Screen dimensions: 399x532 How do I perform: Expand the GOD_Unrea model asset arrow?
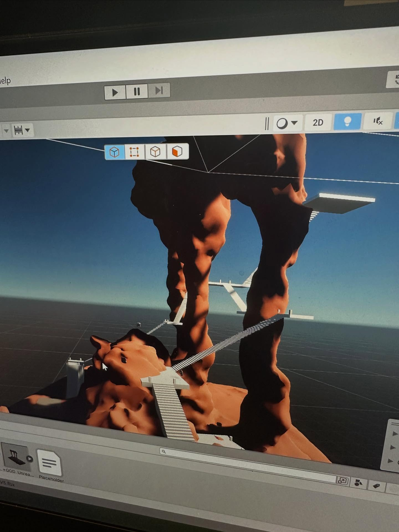[x=29, y=459]
